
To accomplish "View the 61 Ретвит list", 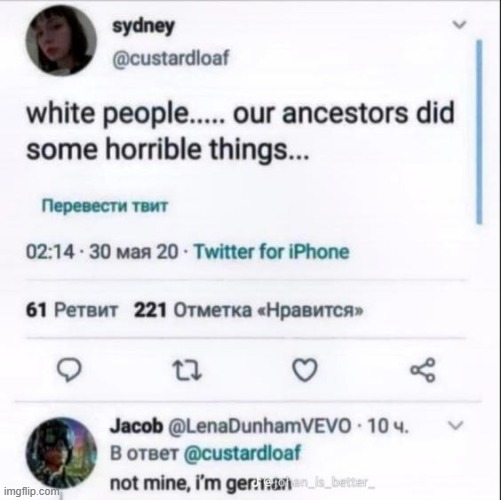I will [x=72, y=310].
